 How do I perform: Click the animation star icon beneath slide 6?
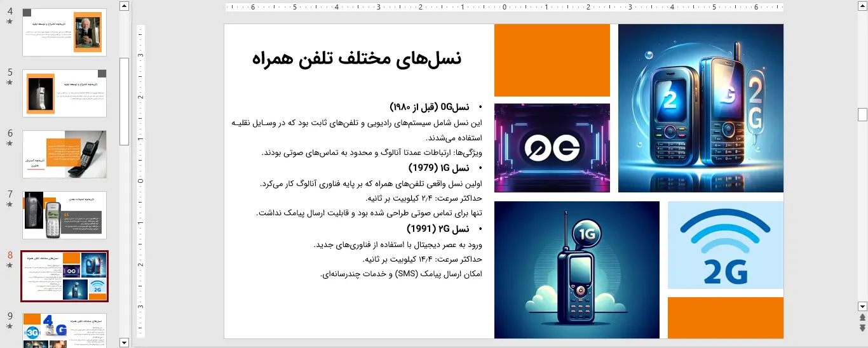click(9, 144)
